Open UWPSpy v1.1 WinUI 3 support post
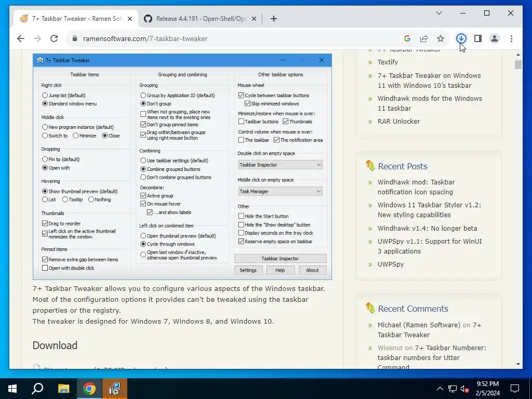 coord(430,246)
